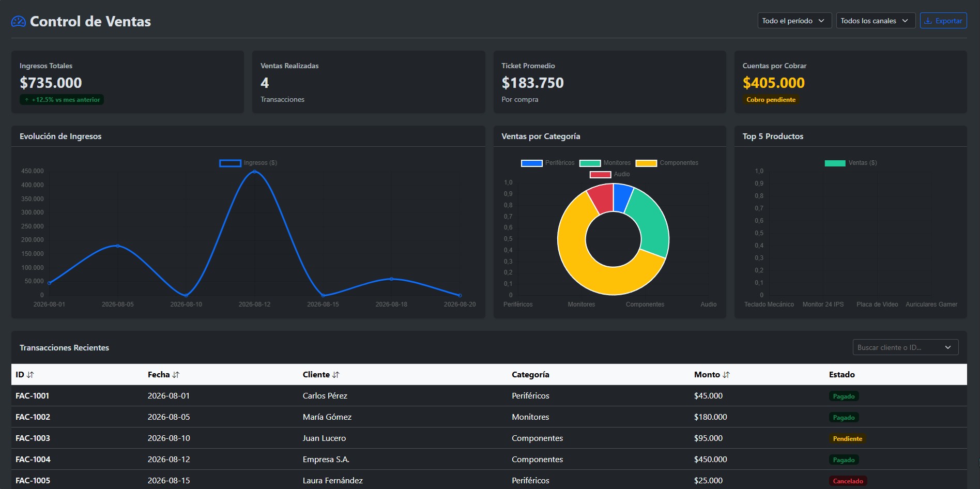The image size is (980, 489).
Task: Click the Pagado badge for FAC-1004
Action: pyautogui.click(x=844, y=460)
